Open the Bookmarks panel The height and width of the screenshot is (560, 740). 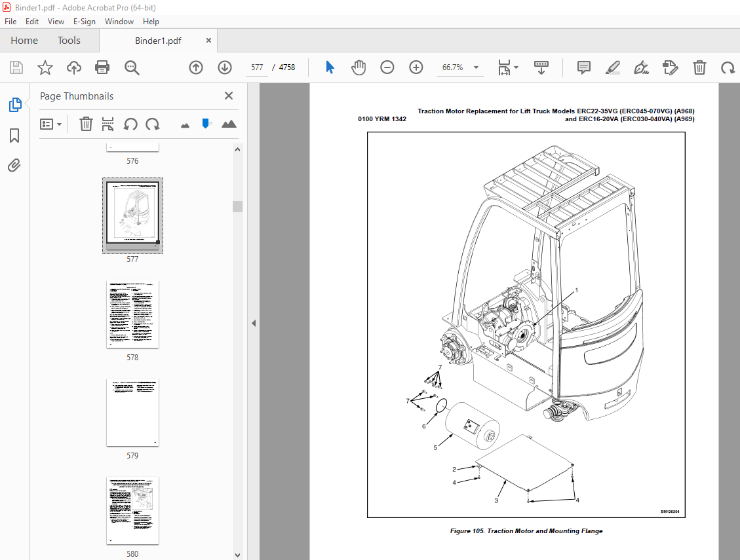[x=14, y=136]
